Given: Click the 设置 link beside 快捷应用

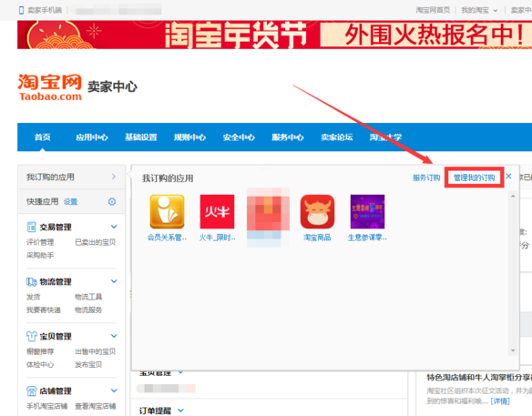Looking at the screenshot, I should (x=70, y=202).
